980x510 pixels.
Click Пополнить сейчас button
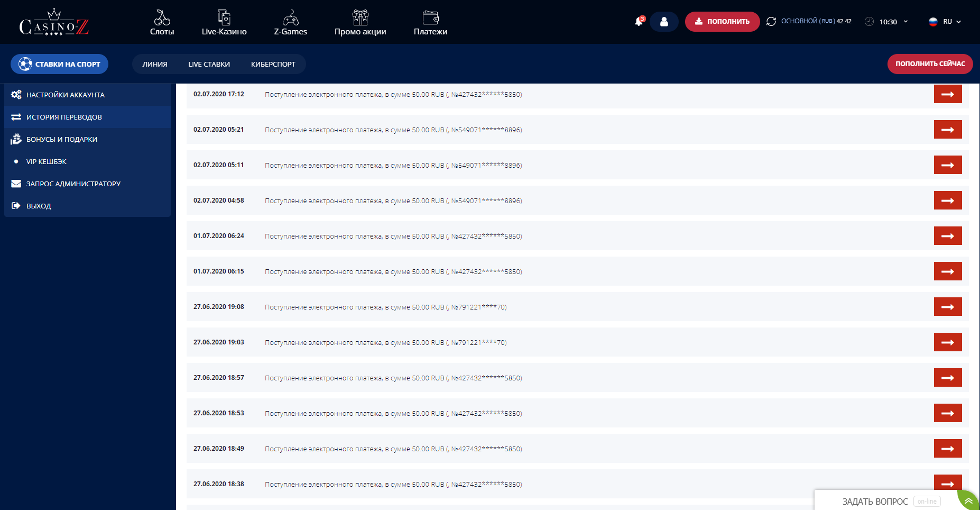930,64
